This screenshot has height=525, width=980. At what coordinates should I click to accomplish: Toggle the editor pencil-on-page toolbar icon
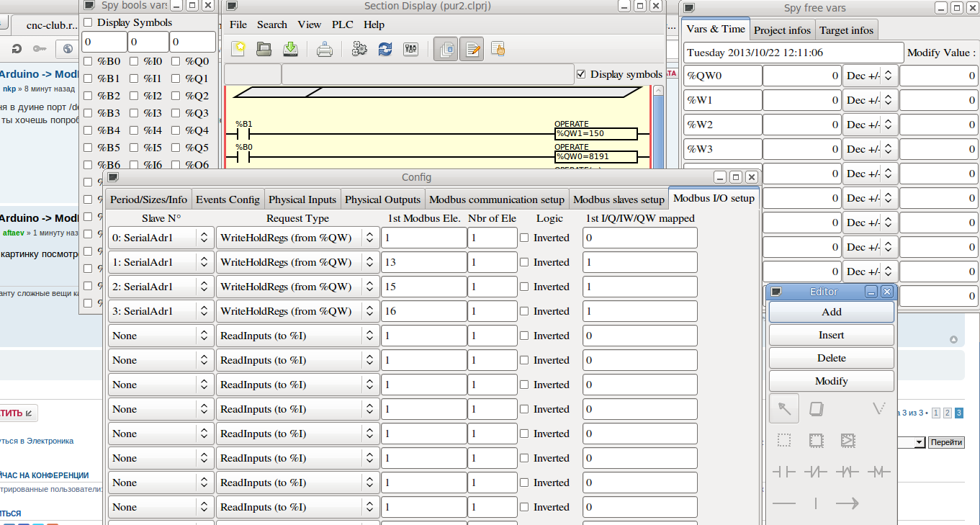(x=472, y=49)
